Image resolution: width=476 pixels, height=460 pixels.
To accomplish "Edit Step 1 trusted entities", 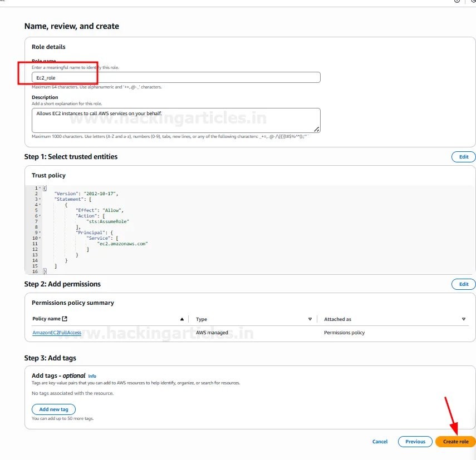I will [x=463, y=157].
